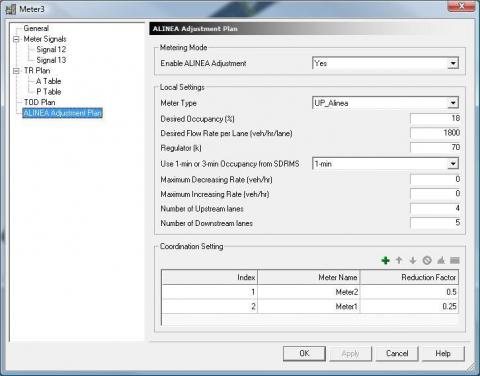Screen dimensions: 480x376
Task: Click the OK button
Action: [x=304, y=353]
